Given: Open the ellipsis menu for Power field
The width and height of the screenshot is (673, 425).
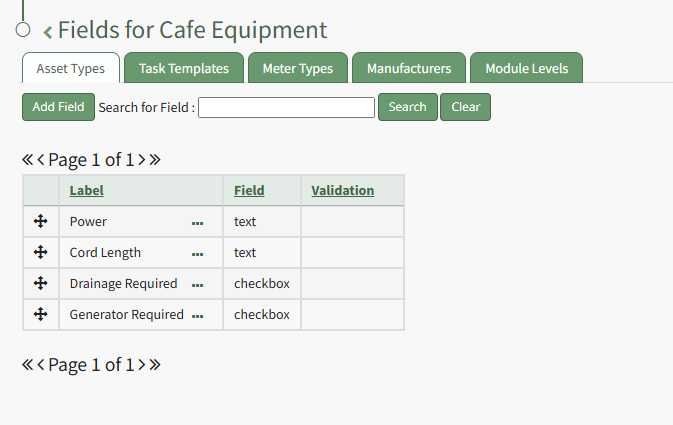Looking at the screenshot, I should [x=198, y=222].
